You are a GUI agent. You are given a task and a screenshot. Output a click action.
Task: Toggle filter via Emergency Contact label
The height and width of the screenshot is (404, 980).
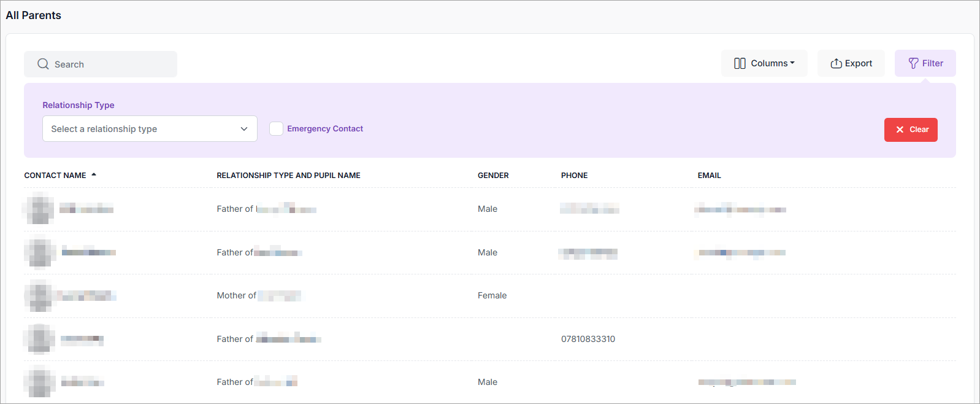pos(325,128)
